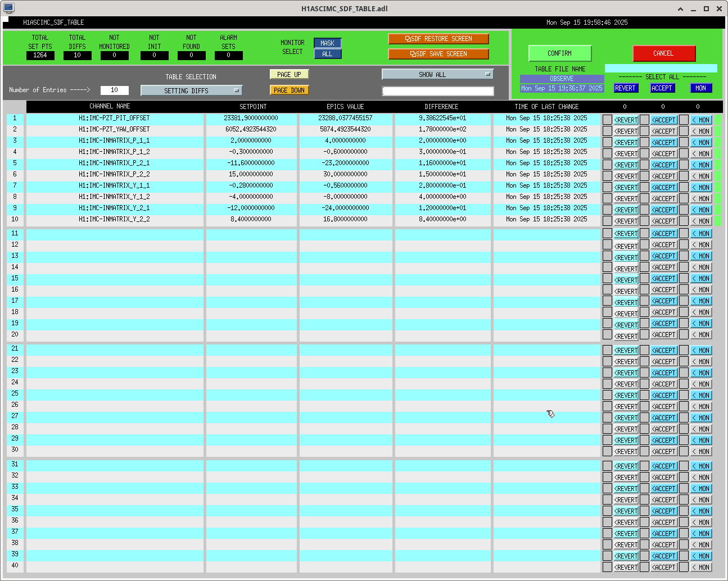
Task: Expand the SETTING DIFFS table selection dropdown
Action: coord(191,90)
